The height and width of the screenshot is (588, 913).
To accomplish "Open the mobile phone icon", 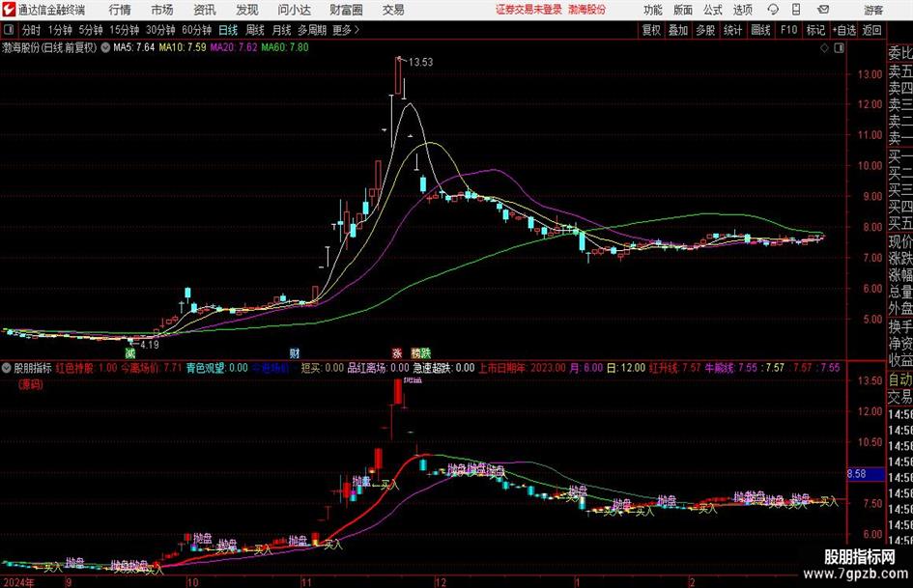I will click(796, 10).
